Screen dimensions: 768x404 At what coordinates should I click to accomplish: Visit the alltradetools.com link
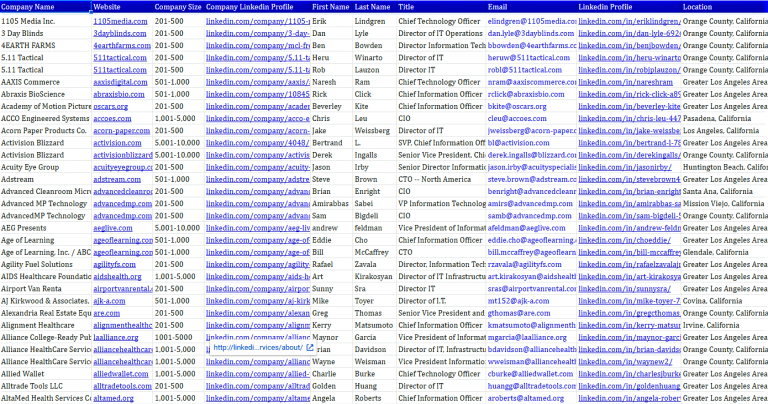123,386
